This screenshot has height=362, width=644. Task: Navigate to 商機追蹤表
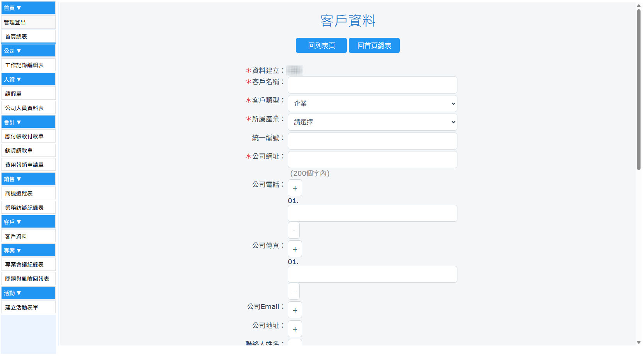click(28, 193)
